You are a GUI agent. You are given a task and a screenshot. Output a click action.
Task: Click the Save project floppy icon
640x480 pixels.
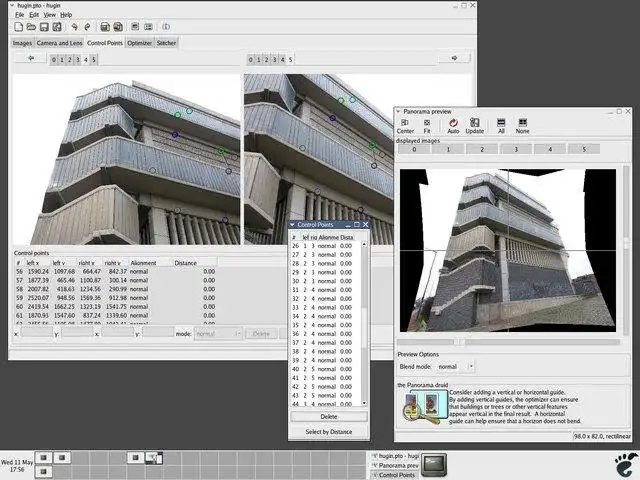(x=44, y=27)
